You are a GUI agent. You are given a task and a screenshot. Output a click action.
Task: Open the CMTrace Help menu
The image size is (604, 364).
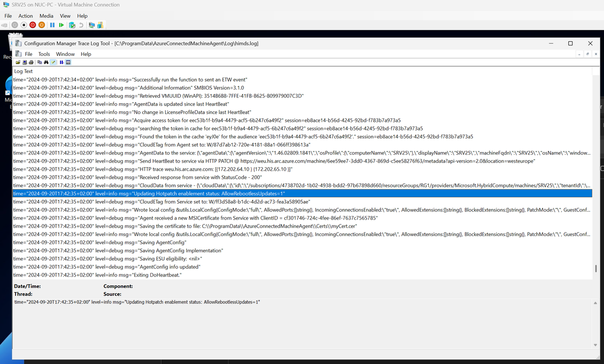pyautogui.click(x=86, y=54)
